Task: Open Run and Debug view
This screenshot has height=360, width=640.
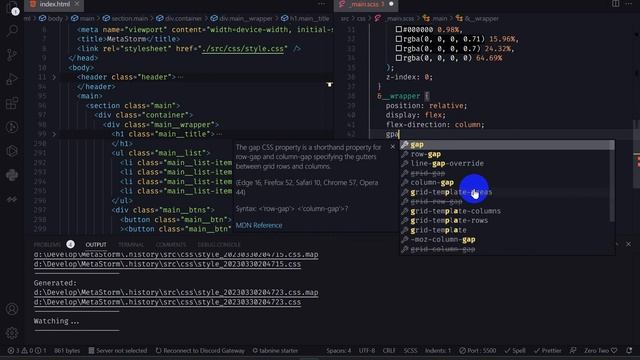Action: coord(12,79)
